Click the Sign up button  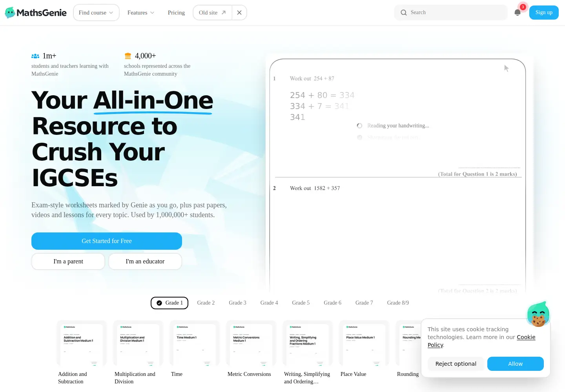544,13
